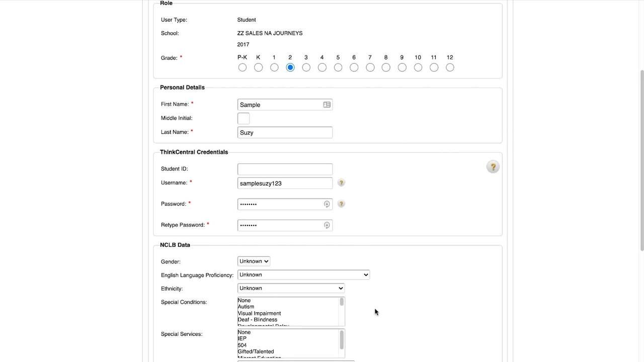Choose grade 12 radio button
The image size is (644, 362).
tap(450, 67)
